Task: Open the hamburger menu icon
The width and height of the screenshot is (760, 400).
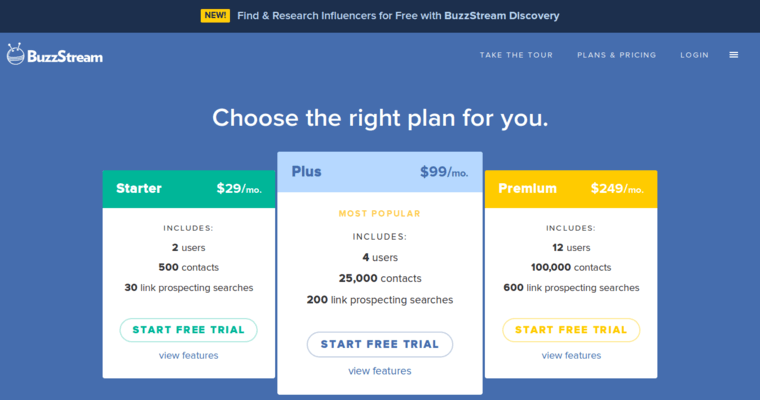Action: [733, 55]
